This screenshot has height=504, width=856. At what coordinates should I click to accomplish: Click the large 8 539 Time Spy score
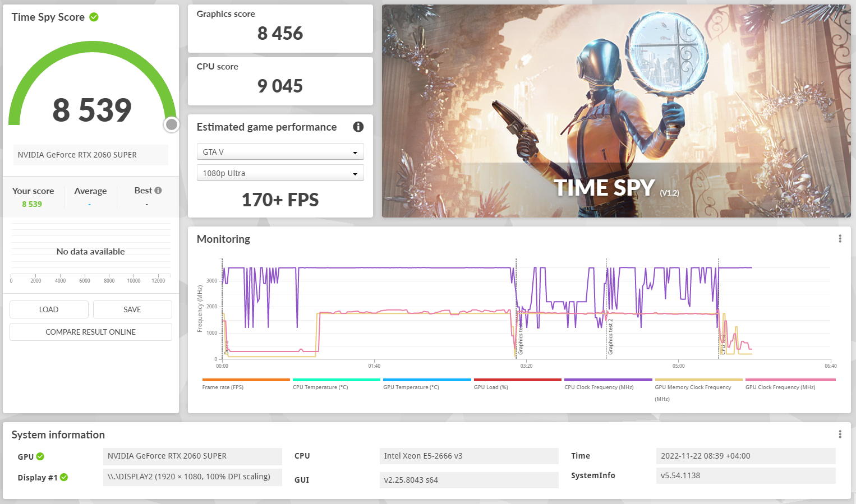[92, 110]
